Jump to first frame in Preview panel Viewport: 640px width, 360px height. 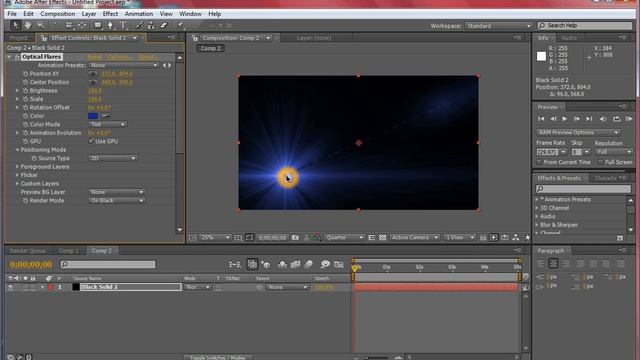tap(541, 119)
